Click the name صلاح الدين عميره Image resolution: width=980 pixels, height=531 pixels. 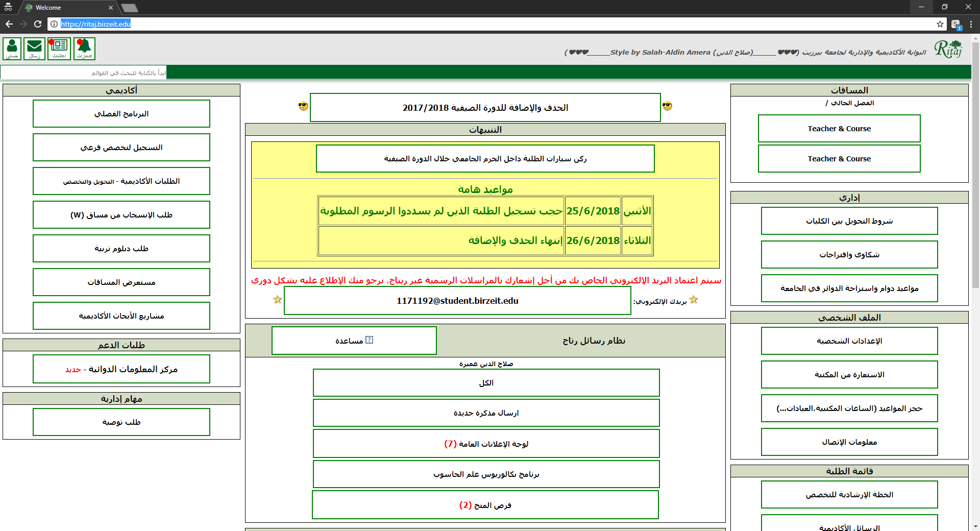486,364
